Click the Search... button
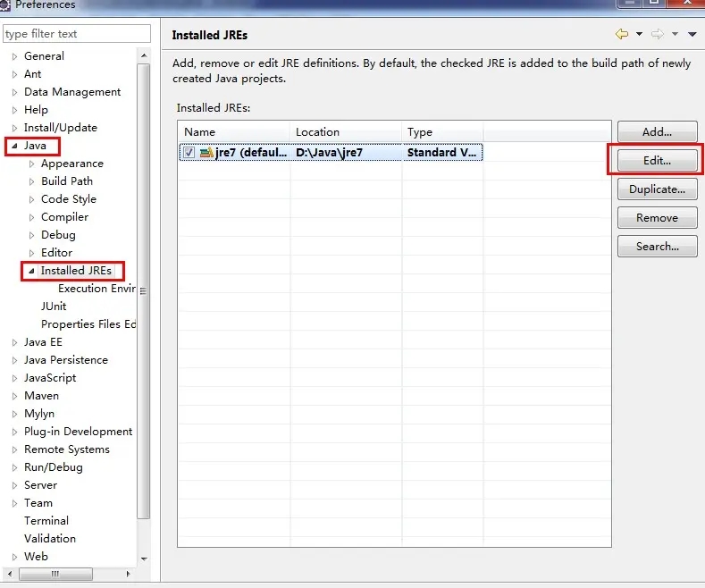This screenshot has width=705, height=588. (x=657, y=247)
